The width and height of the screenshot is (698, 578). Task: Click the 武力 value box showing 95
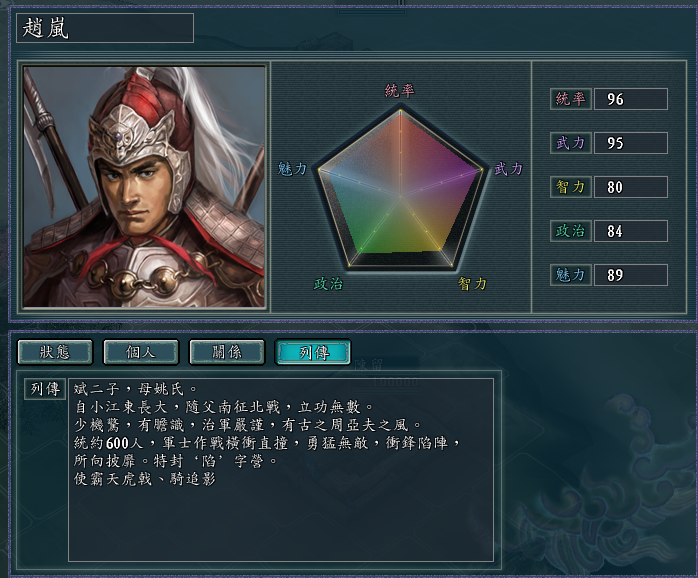630,143
